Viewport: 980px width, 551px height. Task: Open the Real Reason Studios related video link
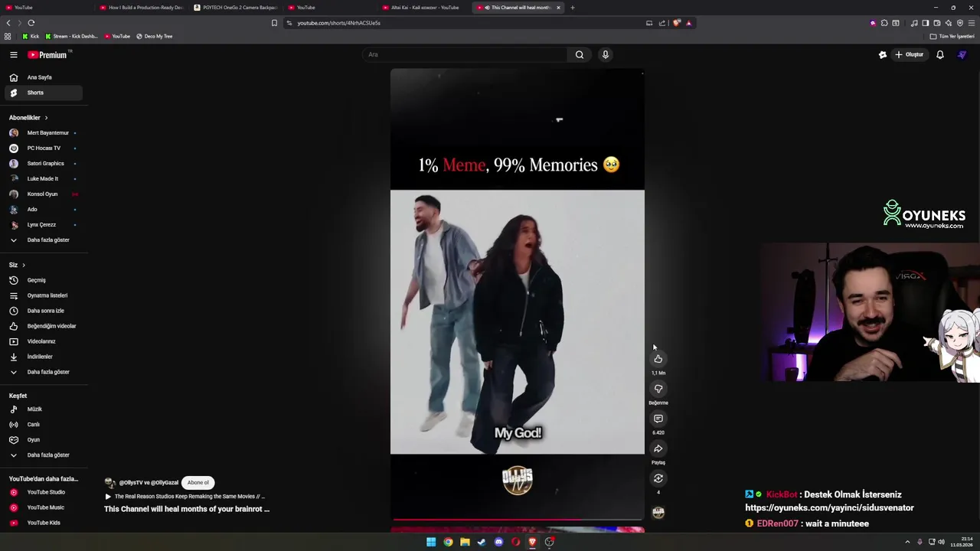[185, 497]
